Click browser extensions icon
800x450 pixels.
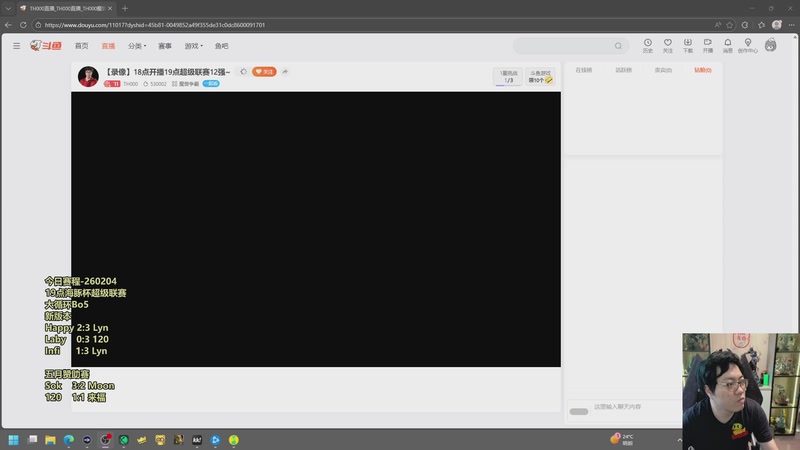point(745,24)
